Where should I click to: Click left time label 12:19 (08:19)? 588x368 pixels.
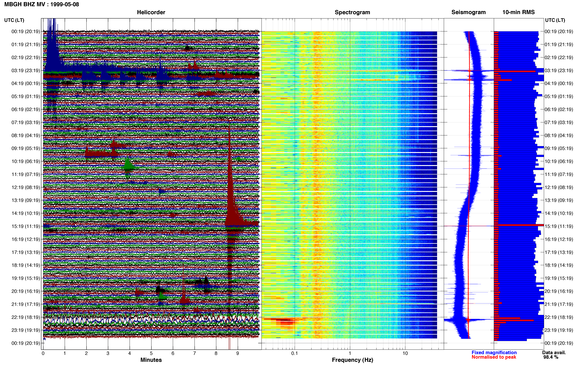tap(26, 187)
